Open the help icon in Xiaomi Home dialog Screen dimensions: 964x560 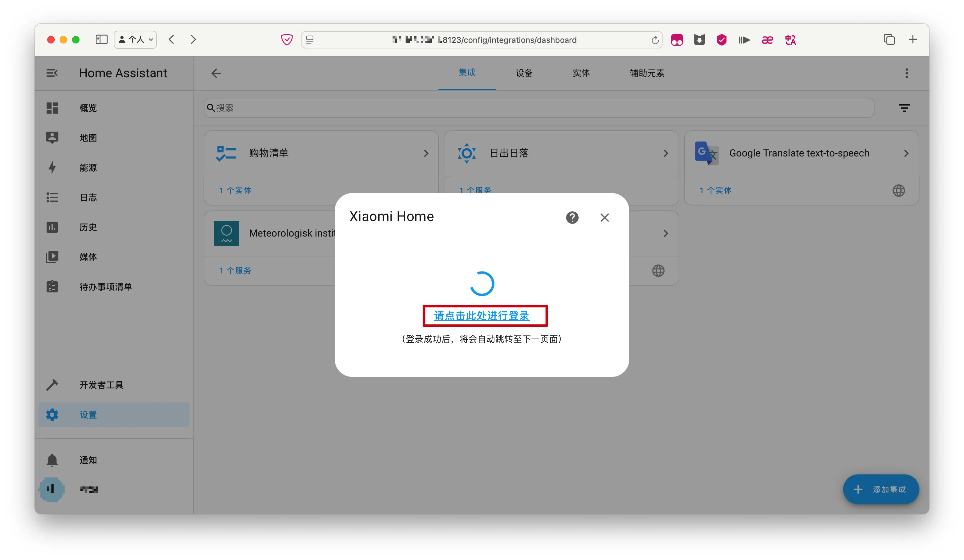(572, 218)
